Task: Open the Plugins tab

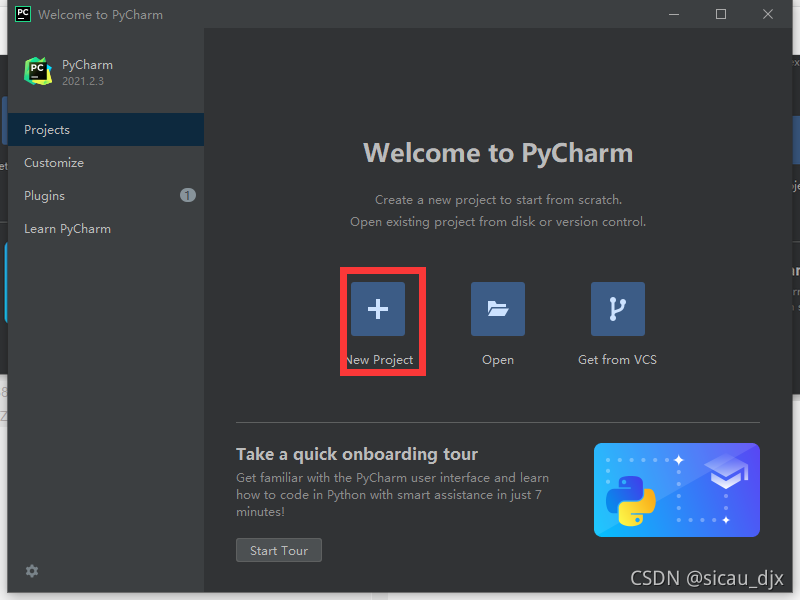Action: (x=106, y=195)
